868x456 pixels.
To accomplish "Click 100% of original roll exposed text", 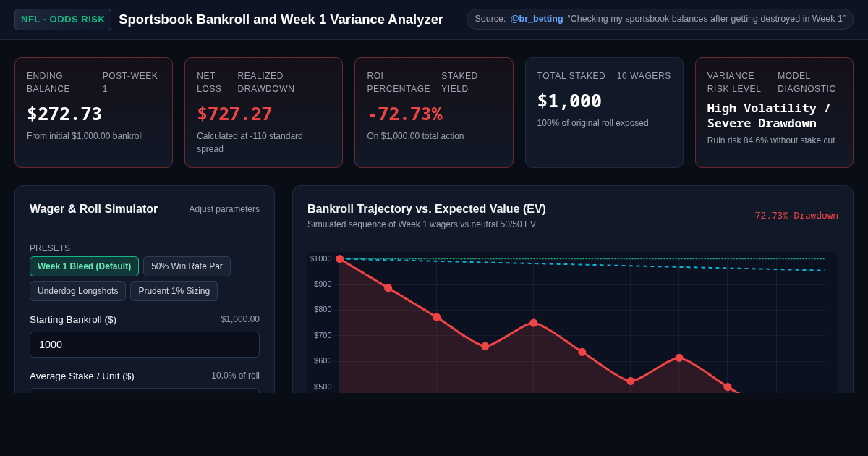I will [592, 123].
